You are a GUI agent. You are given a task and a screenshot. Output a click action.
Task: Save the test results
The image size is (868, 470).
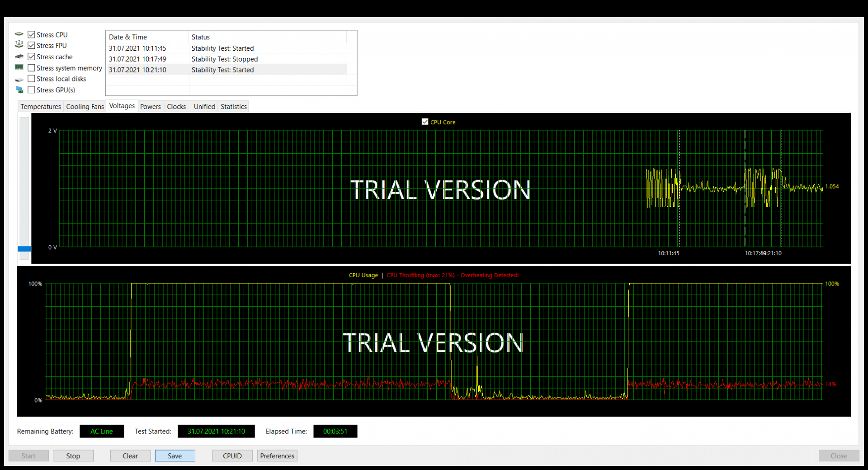175,456
